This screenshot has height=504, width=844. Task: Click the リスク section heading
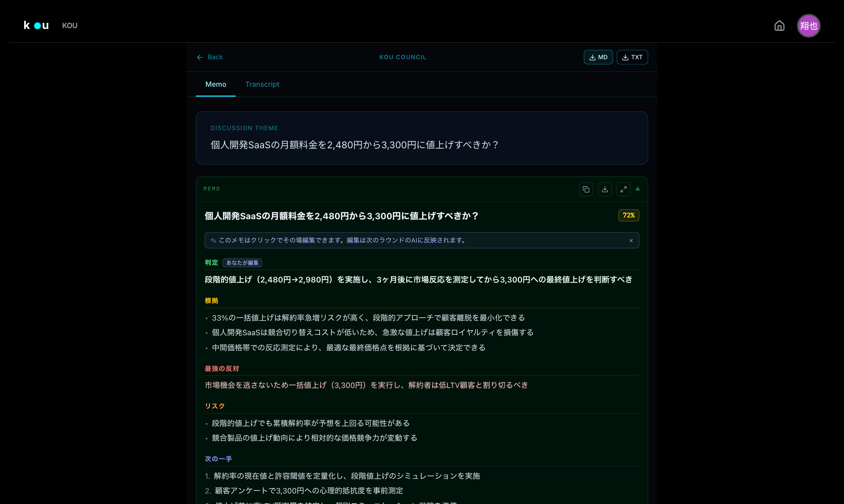[215, 406]
